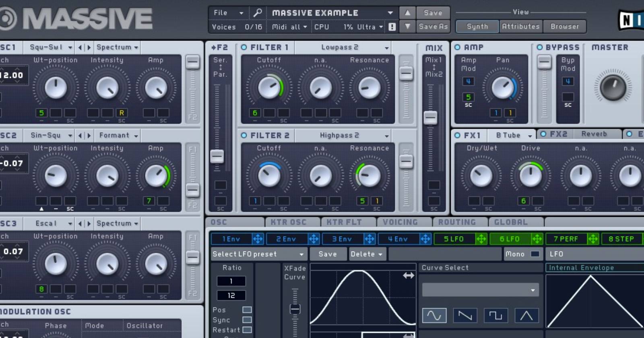Screen dimensions: 644x338
Task: Click next wavetable arrow for Escal
Action: 89,224
